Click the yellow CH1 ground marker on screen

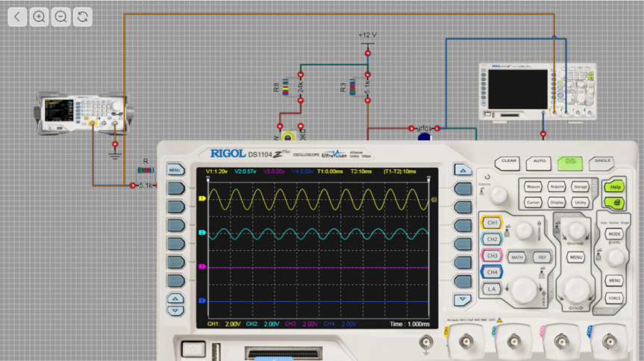point(201,198)
